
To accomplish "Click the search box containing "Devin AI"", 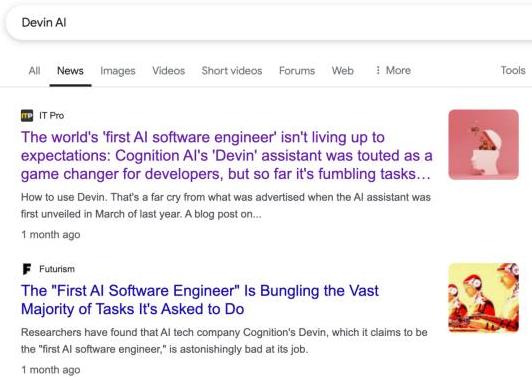I will pos(268,23).
